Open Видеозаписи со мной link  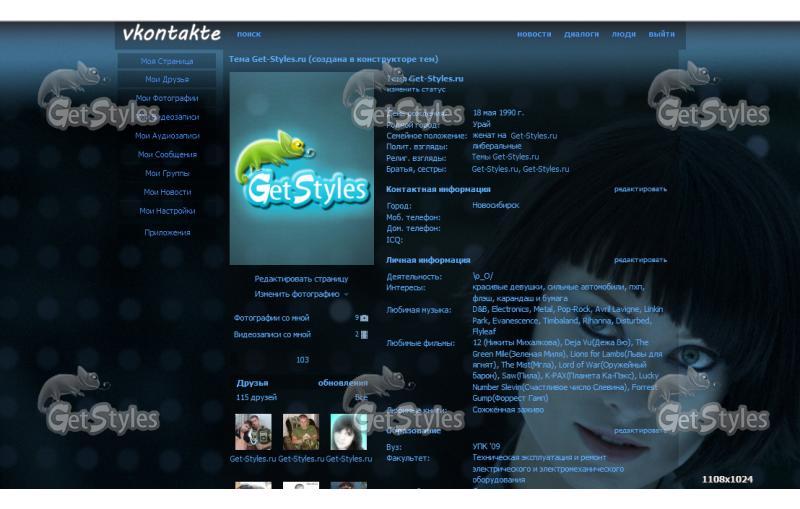272,335
